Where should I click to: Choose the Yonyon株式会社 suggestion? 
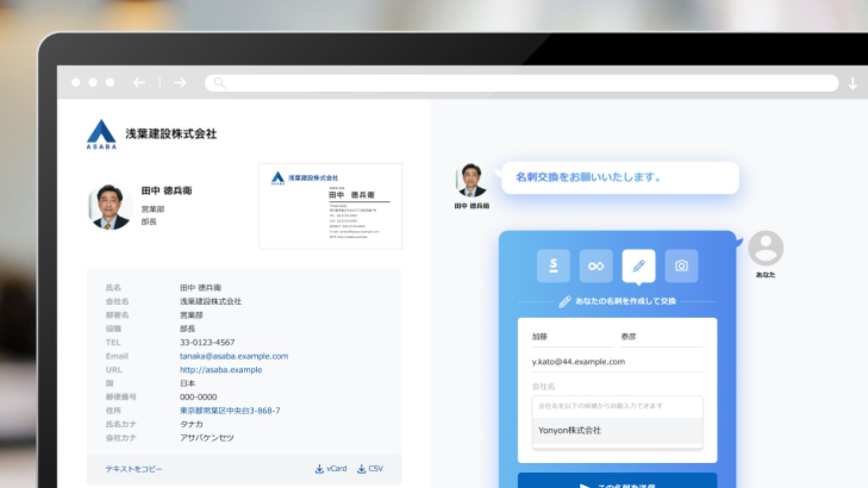pos(617,431)
